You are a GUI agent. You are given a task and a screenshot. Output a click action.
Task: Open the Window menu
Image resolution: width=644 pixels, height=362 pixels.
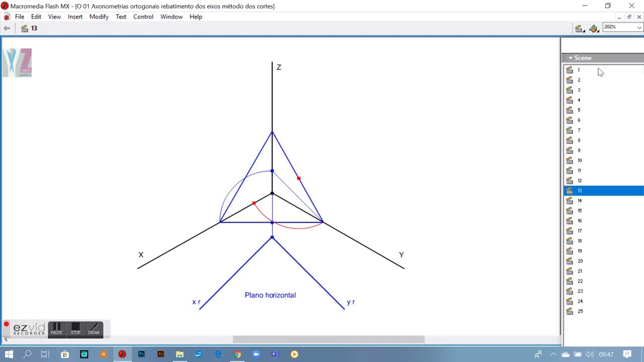click(172, 17)
